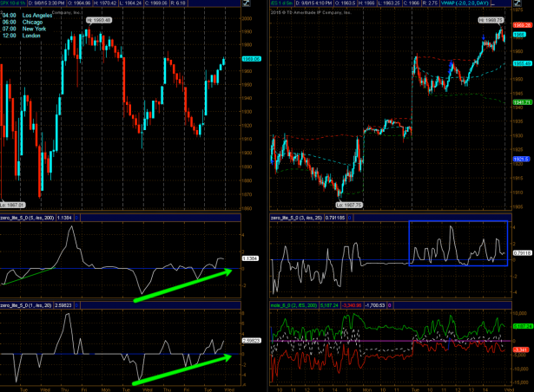
Task: Click the red -3,341 axis label
Action: coord(521,350)
